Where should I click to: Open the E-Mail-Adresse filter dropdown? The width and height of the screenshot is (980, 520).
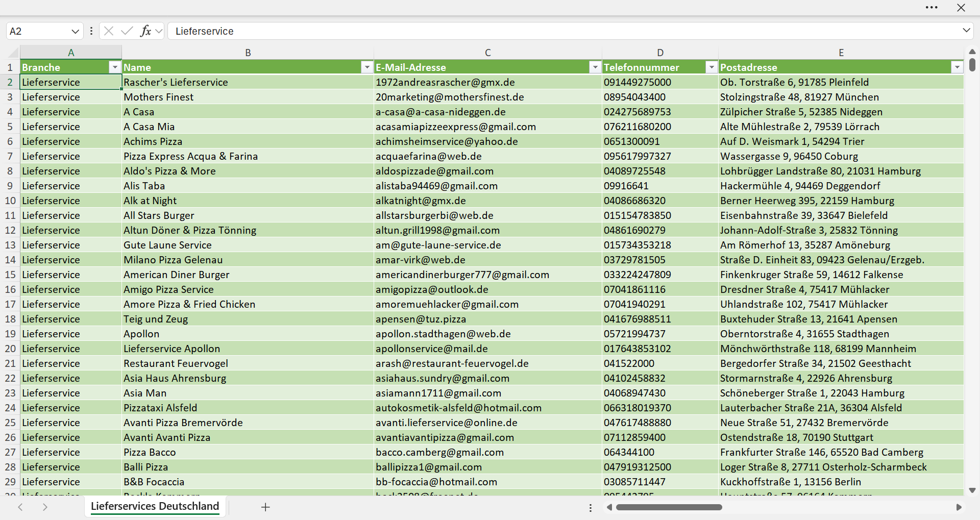click(x=595, y=67)
